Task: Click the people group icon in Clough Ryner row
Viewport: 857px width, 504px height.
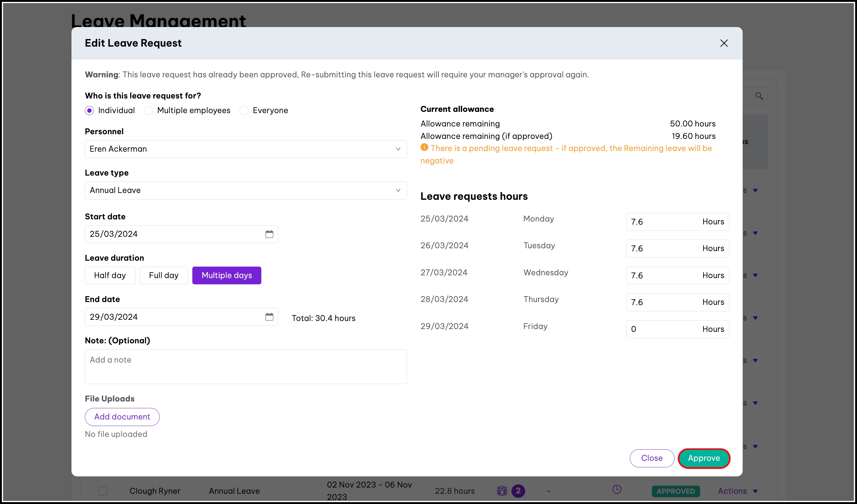Action: click(x=502, y=490)
